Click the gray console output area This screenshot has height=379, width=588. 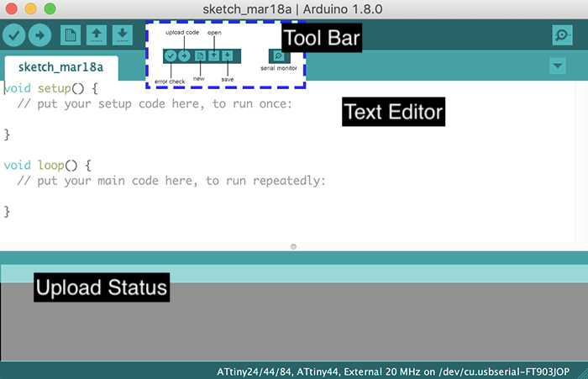click(294, 322)
